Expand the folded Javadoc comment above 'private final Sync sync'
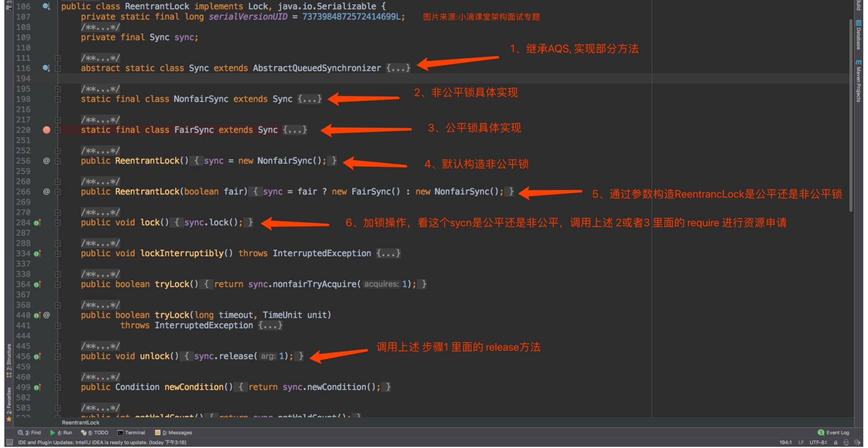Image resolution: width=868 pixels, height=448 pixels. click(100, 27)
